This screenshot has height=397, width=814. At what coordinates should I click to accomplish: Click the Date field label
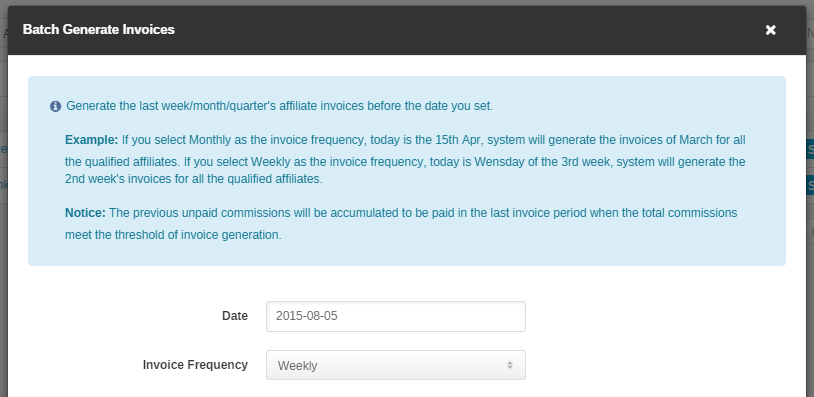(235, 316)
